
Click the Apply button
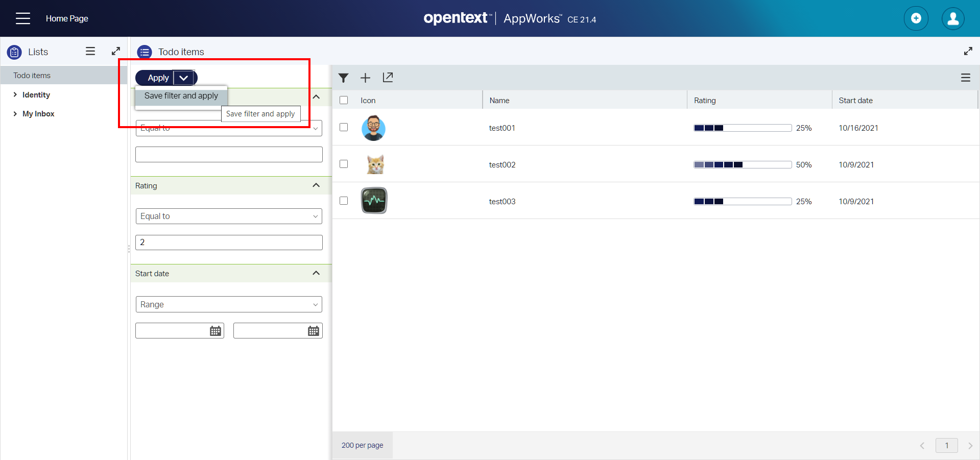158,78
